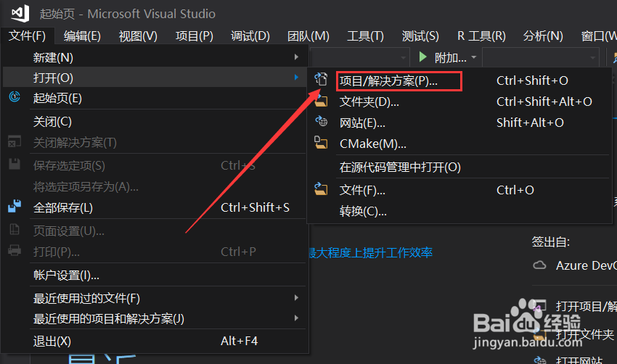Viewport: 617px width, 364px height.
Task: Open the 编辑(E) menu
Action: coord(82,36)
